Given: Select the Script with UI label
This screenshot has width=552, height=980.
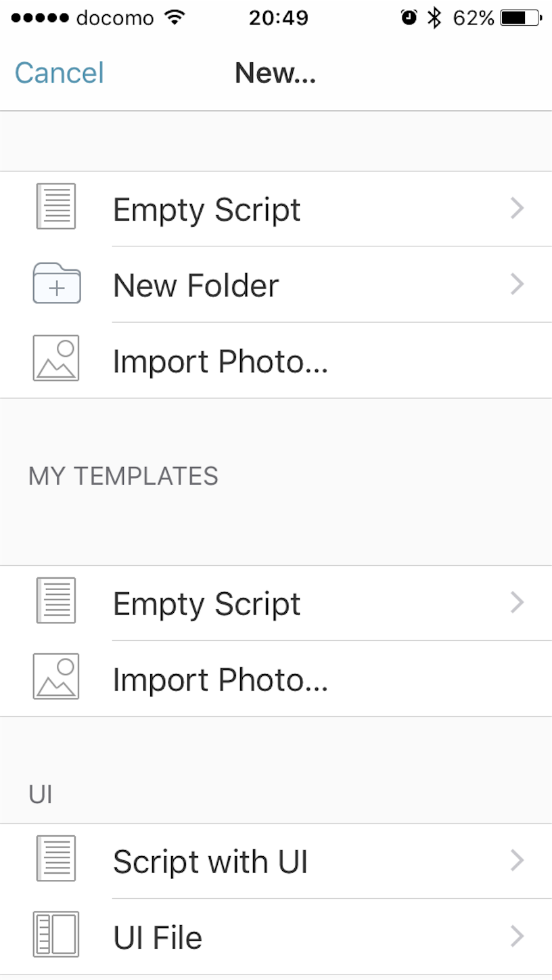Looking at the screenshot, I should point(210,862).
